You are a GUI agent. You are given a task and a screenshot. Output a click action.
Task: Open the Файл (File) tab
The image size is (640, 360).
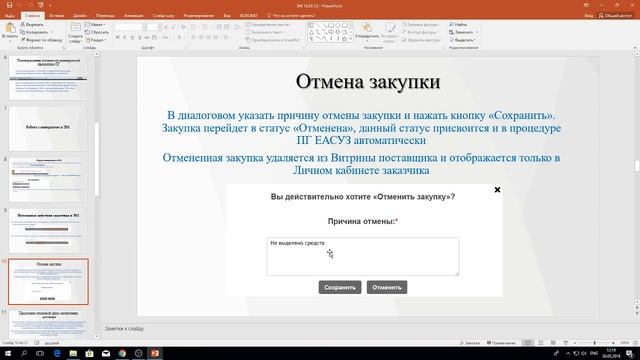[x=10, y=16]
